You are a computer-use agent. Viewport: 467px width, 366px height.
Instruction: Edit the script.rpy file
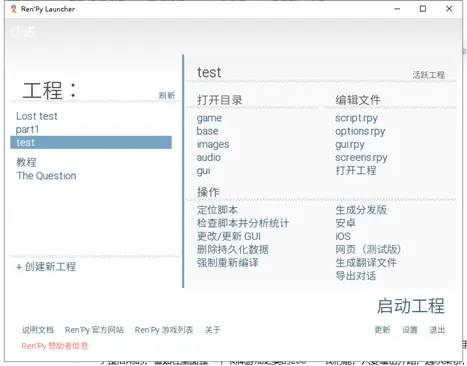356,118
